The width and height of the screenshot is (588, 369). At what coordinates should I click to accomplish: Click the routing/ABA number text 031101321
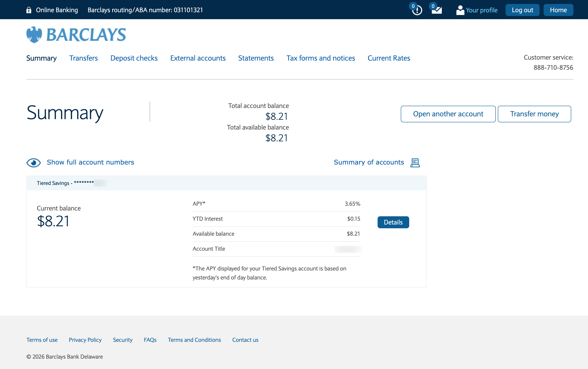coord(188,10)
